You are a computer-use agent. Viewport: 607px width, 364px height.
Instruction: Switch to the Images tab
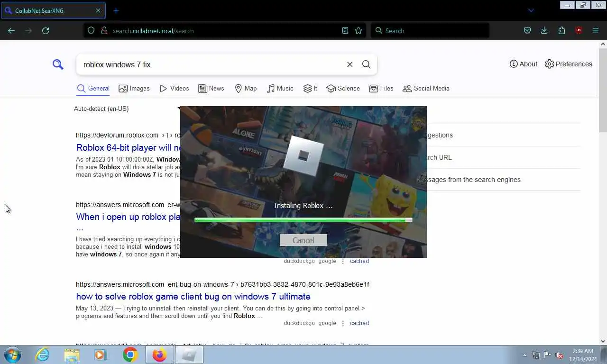(134, 88)
